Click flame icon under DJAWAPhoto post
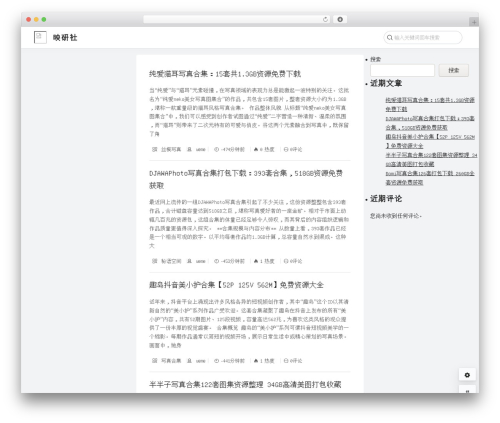The height and width of the screenshot is (423, 500). (x=256, y=261)
